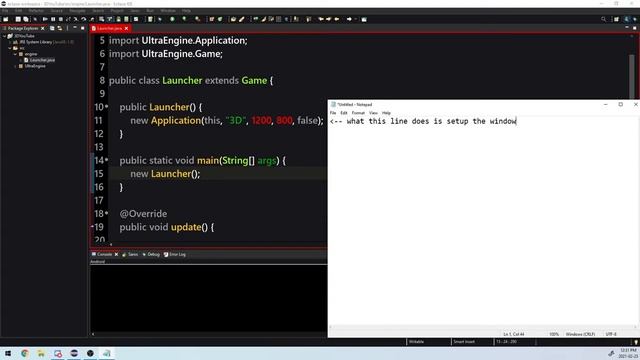Switch to the Debug view tab
Image resolution: width=640 pixels, height=360 pixels.
coord(151,254)
